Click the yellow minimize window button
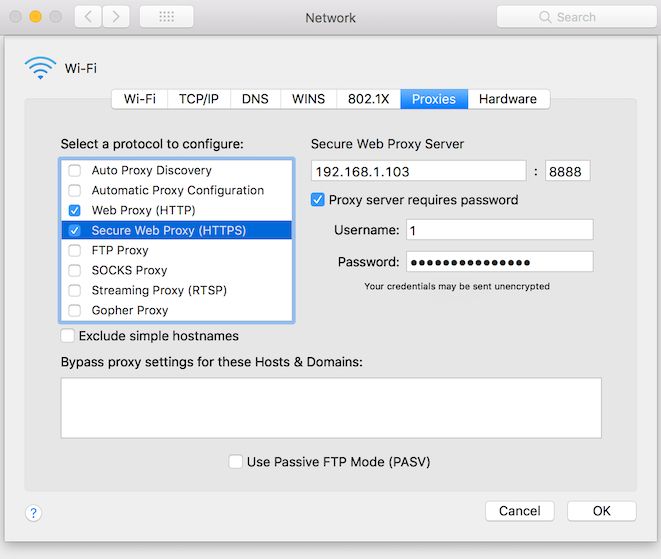 click(35, 17)
